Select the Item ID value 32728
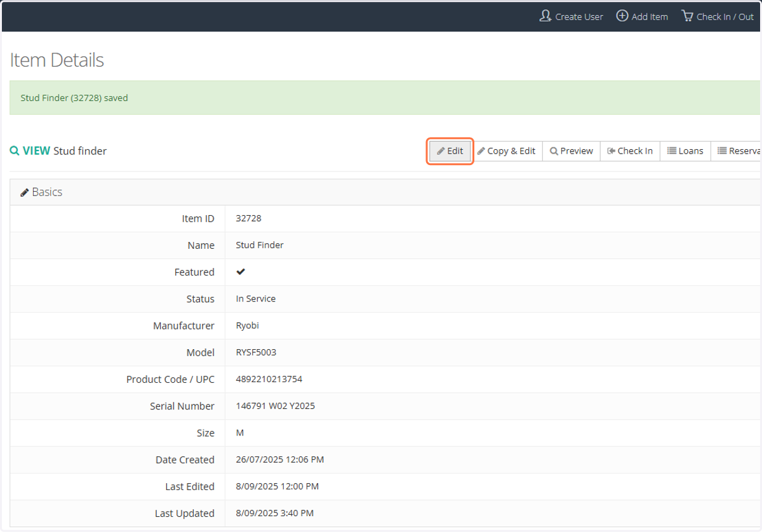Screen dimensions: 762x532 pos(248,218)
